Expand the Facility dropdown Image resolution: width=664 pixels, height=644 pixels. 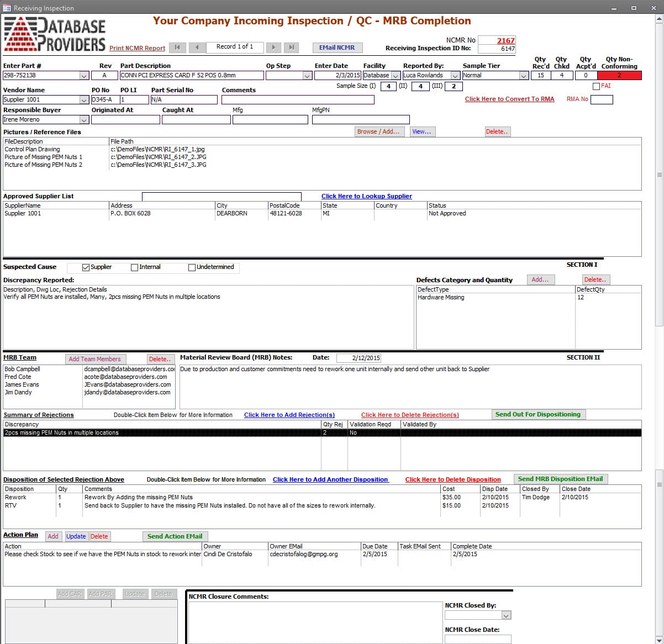click(396, 76)
